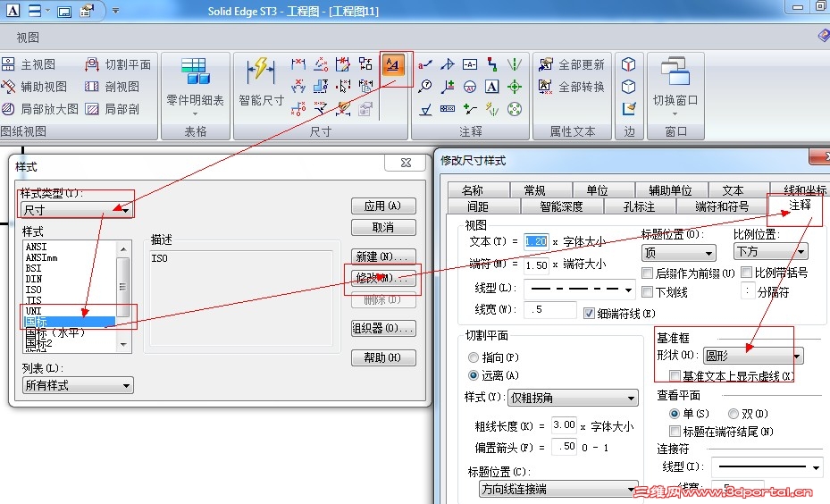Click the Datum Frame icon (-A-)
Image resolution: width=830 pixels, height=504 pixels.
pos(470,64)
